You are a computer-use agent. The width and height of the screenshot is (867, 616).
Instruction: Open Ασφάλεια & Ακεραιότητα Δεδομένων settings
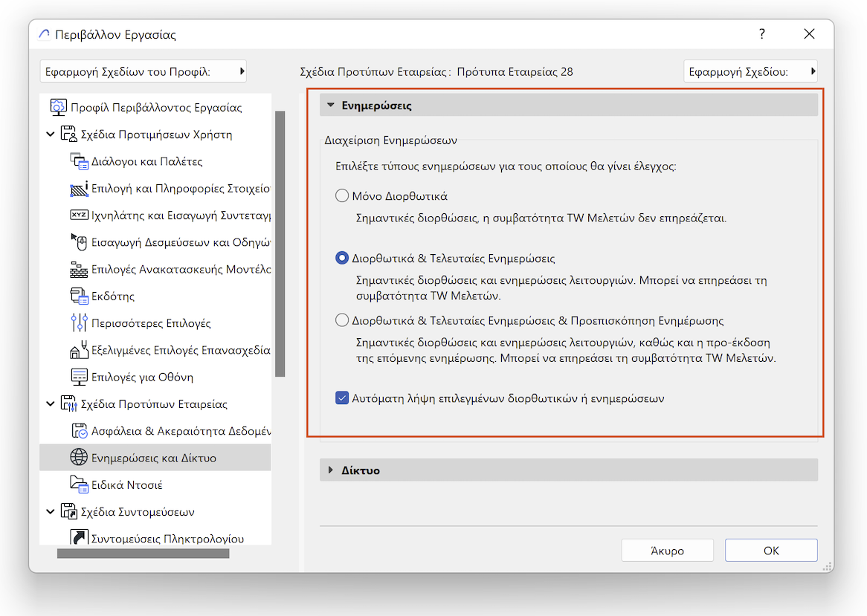coord(181,431)
